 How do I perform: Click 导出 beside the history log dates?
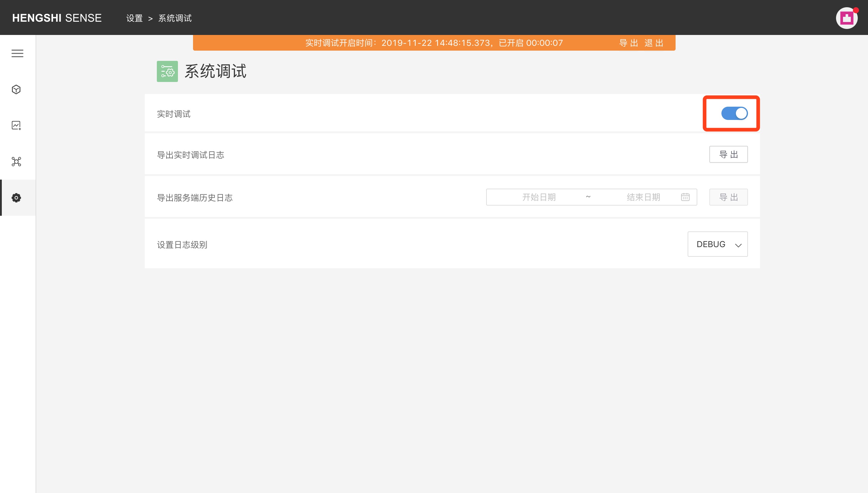click(728, 197)
